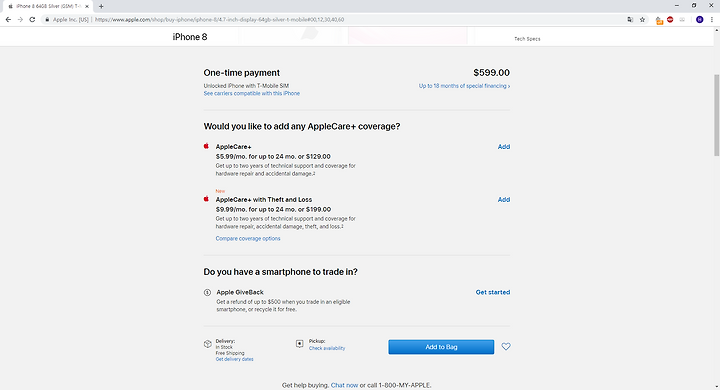
Task: Select the iPhone 8 browser tab
Action: pyautogui.click(x=46, y=6)
